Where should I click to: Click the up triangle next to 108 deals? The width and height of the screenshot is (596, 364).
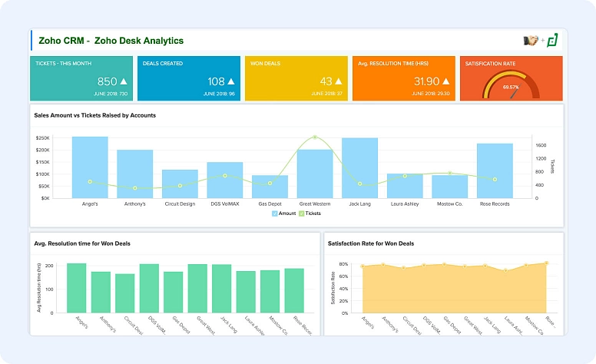(x=230, y=81)
